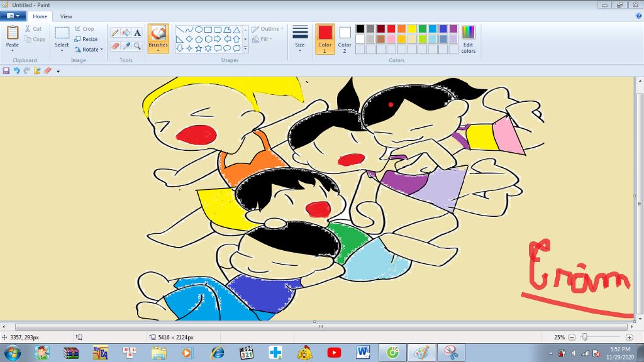Choose the Polygon shape

[226, 30]
